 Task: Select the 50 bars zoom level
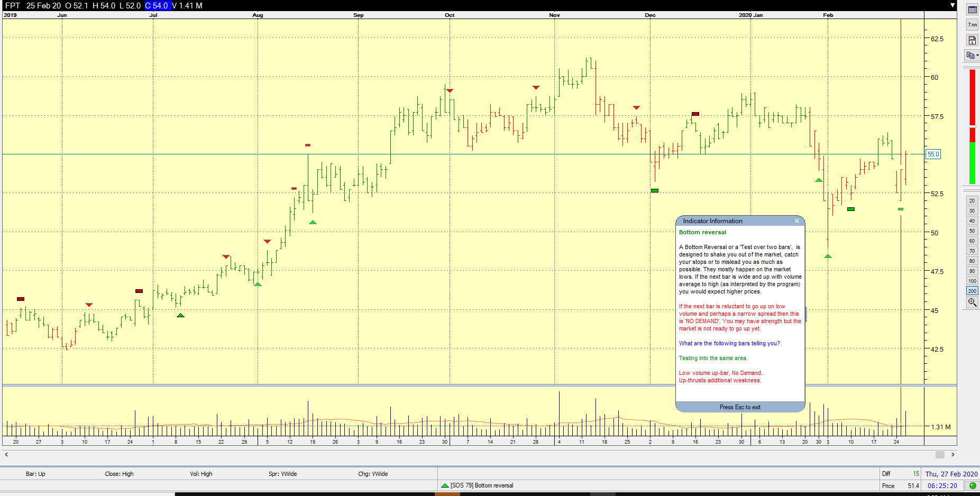[972, 231]
